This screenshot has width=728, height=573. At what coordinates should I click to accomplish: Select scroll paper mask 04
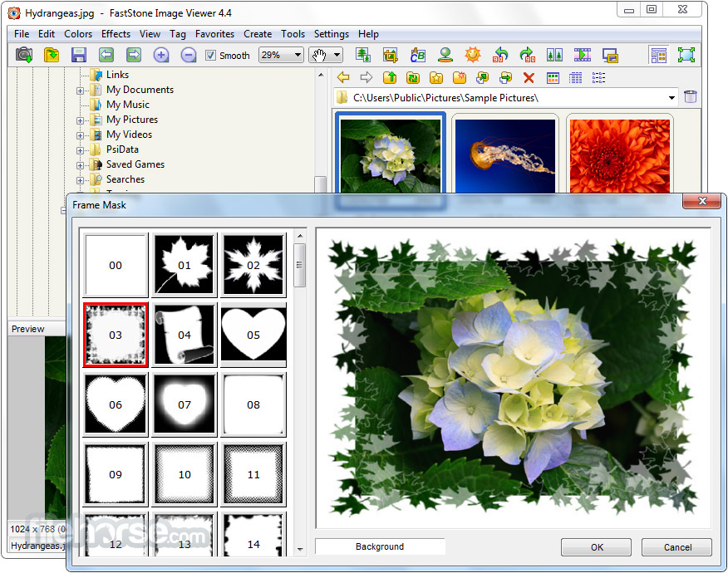184,335
